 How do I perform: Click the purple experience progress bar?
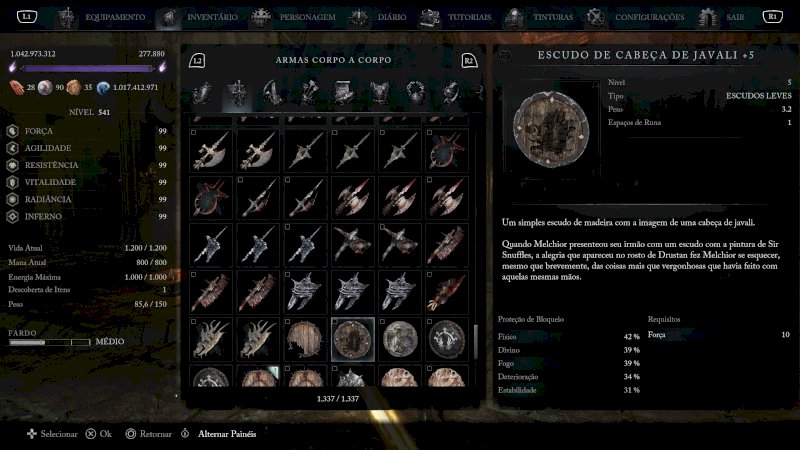88,68
